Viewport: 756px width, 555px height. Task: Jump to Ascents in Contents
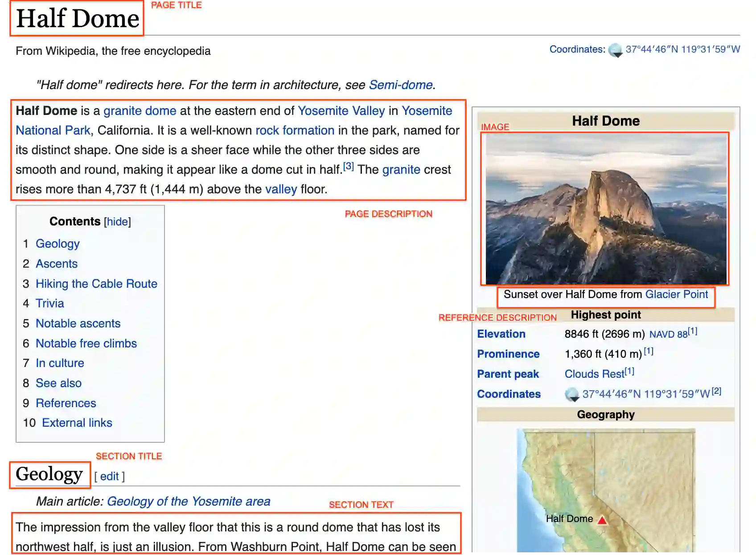(x=57, y=264)
